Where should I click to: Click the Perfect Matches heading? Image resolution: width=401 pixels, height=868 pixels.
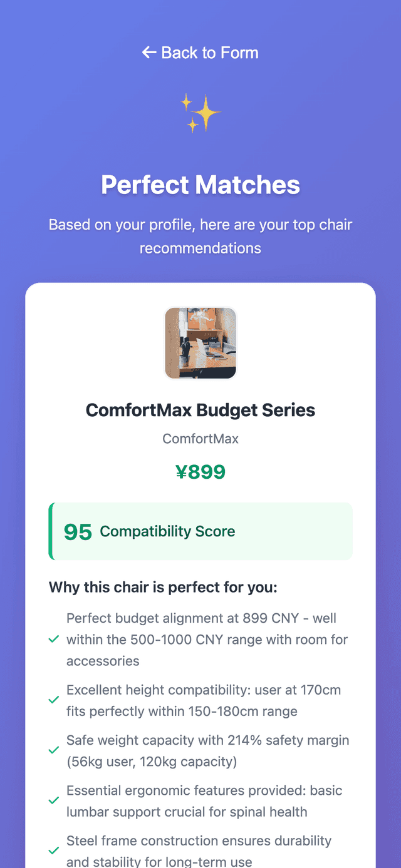point(200,185)
